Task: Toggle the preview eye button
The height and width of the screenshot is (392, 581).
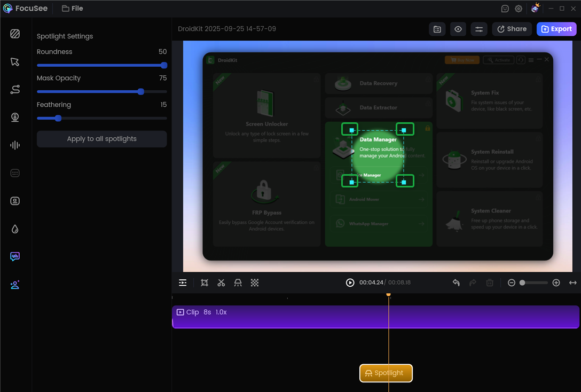Action: 458,29
